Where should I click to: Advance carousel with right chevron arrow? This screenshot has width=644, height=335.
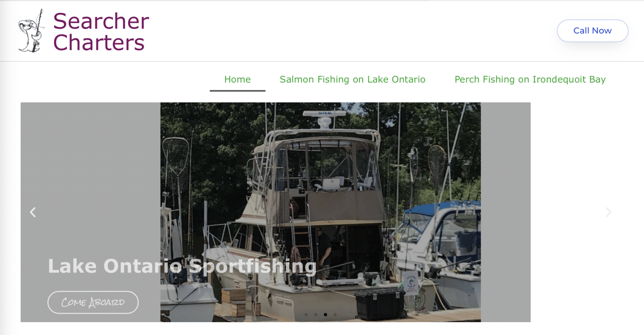[608, 212]
